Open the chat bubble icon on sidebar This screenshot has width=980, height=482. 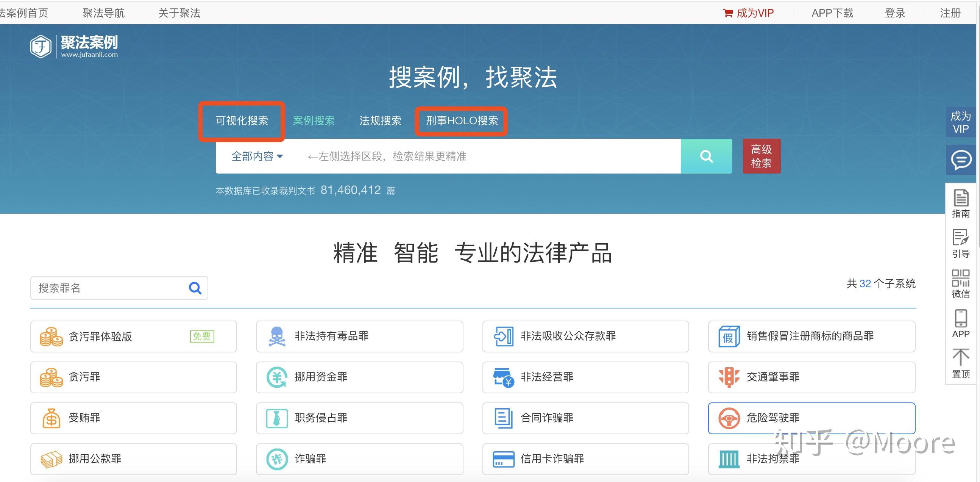point(961,160)
